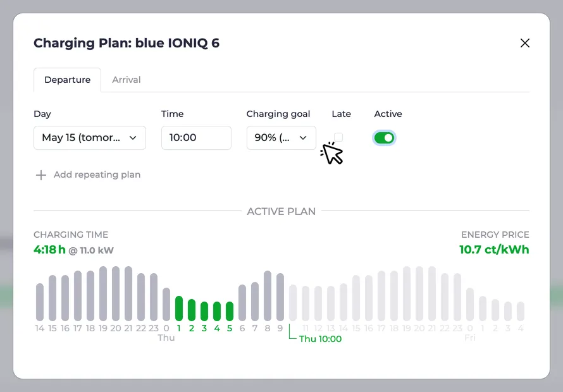563x392 pixels.
Task: Click the dark gray bar at hour 9
Action: tap(280, 297)
